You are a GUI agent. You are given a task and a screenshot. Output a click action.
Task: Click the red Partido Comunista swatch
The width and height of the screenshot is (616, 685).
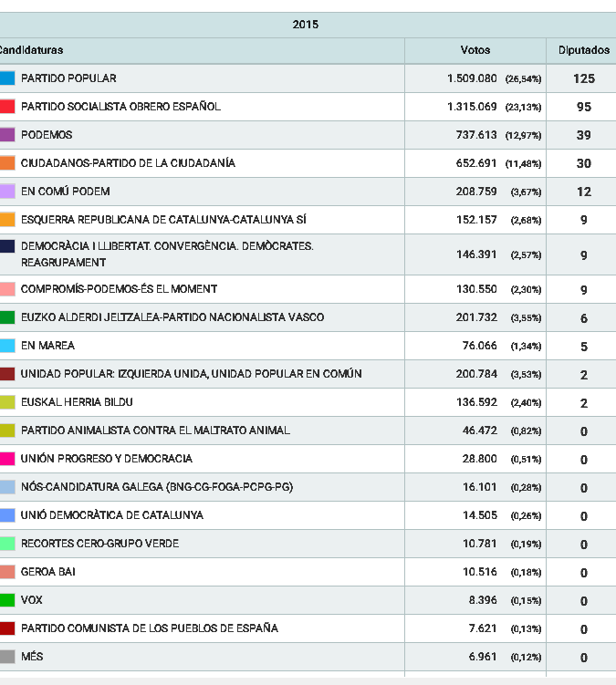(7, 628)
